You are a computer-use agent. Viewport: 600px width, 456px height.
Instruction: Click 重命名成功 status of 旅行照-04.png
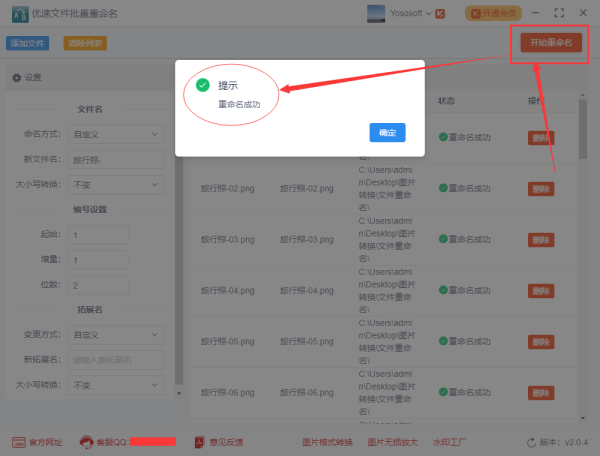(x=465, y=290)
